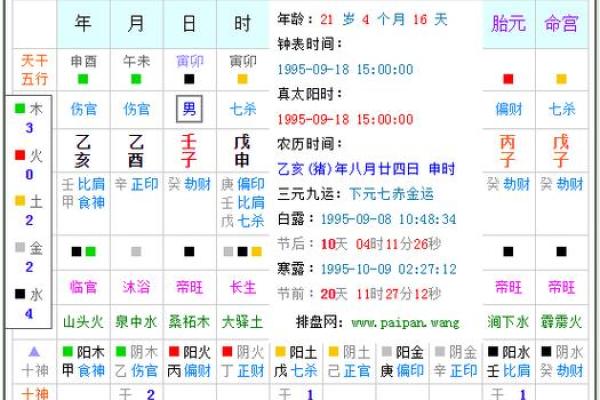Viewport: 600px width, 400px height.
Task: Click the black 水 swatch in the legend
Action: (20, 294)
